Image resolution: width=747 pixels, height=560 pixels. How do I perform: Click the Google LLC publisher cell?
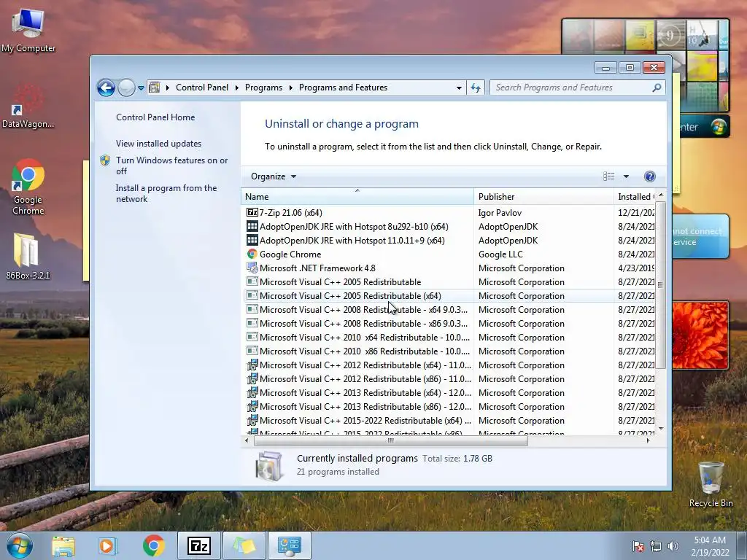tap(500, 254)
